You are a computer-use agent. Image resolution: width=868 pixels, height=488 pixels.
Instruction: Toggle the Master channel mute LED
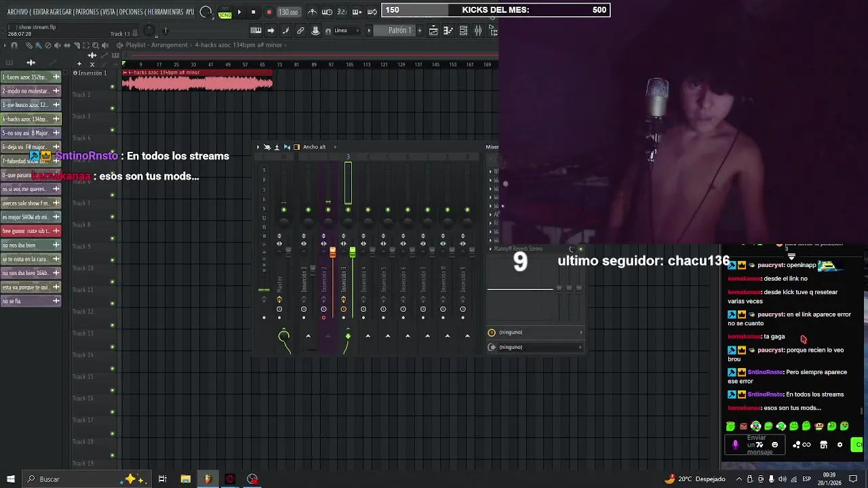pos(283,209)
